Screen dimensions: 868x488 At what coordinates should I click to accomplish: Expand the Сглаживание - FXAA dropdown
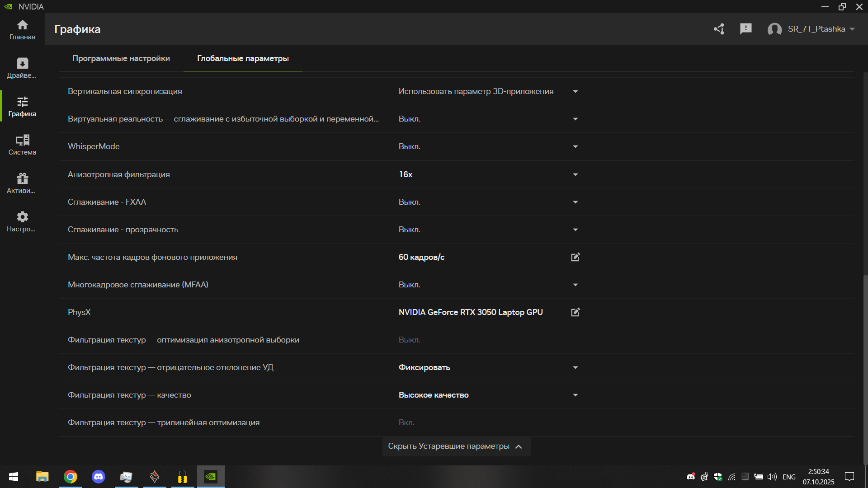point(575,202)
